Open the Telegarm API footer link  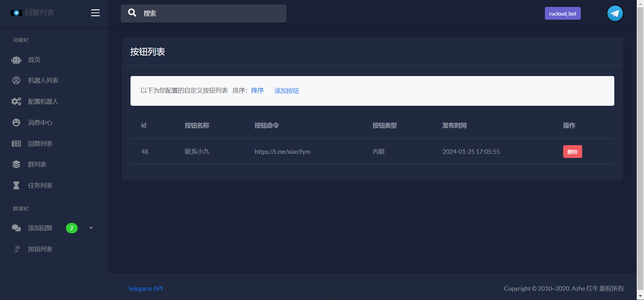tap(145, 289)
